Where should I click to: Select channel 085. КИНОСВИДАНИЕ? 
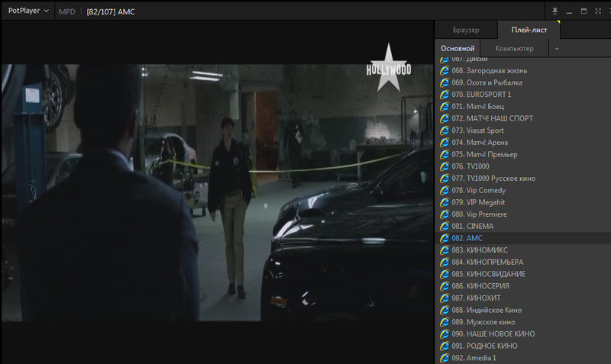coord(523,274)
